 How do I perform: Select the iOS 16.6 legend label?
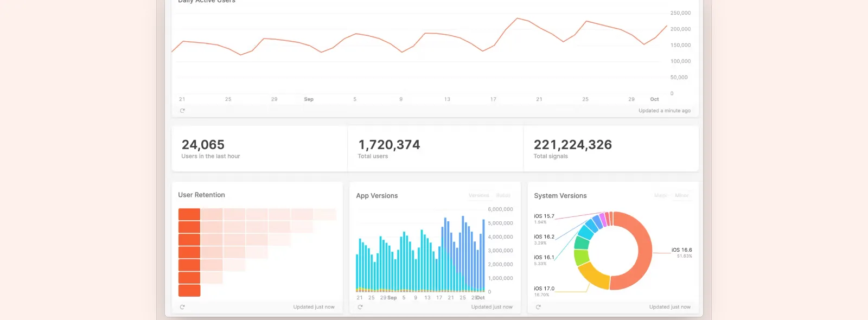coord(682,250)
